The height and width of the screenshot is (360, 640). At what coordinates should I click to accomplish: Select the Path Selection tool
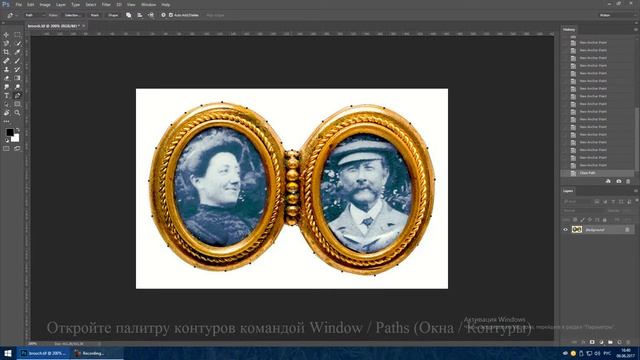(6, 104)
